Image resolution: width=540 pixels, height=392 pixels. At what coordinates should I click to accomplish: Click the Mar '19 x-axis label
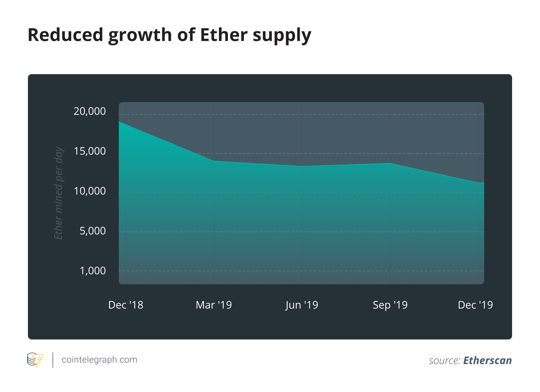pos(214,305)
